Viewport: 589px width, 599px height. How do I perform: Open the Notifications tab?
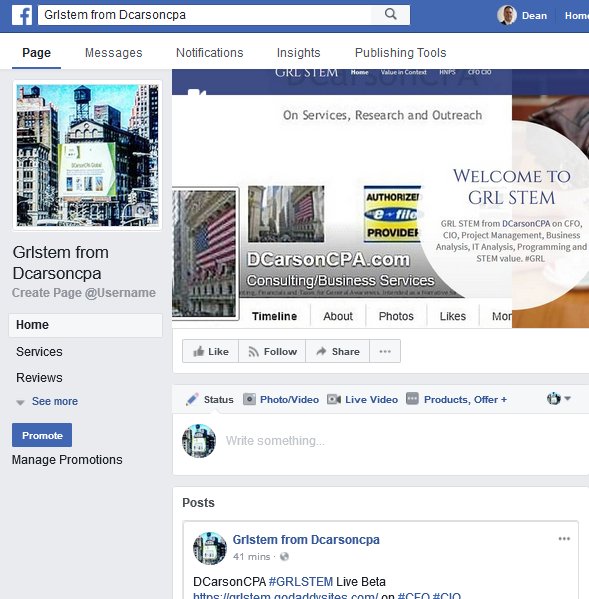(210, 53)
